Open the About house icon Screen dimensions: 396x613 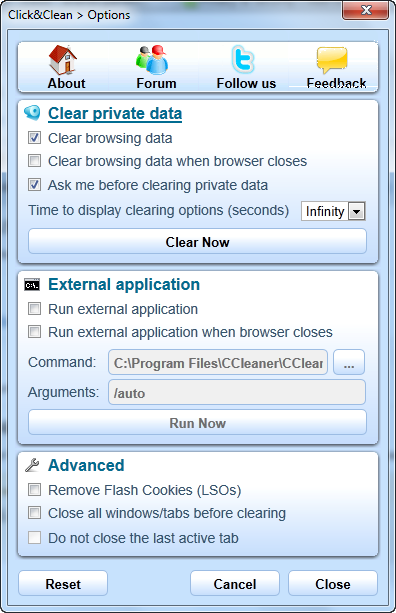coord(63,60)
